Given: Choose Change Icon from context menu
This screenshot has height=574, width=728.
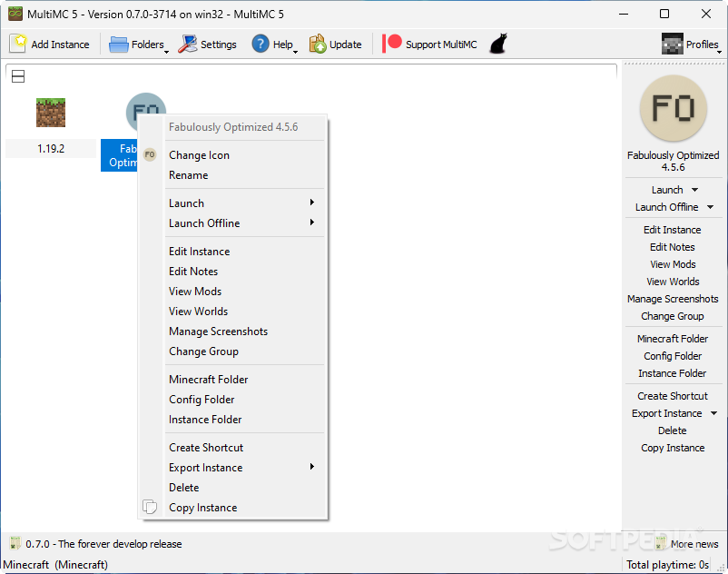Looking at the screenshot, I should 199,155.
